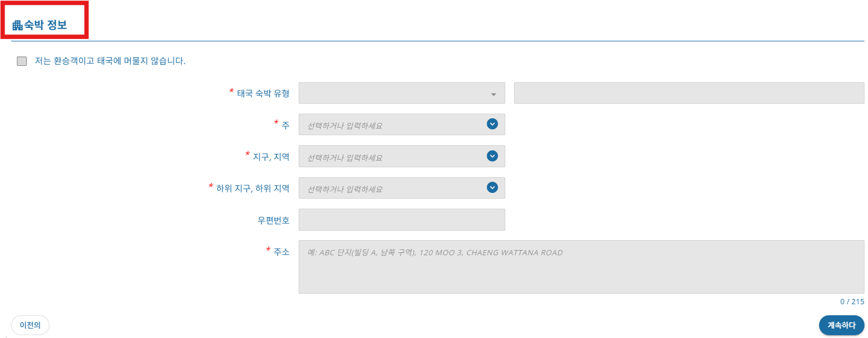Expand the 주 province dropdown list
This screenshot has width=868, height=338.
pos(402,124)
